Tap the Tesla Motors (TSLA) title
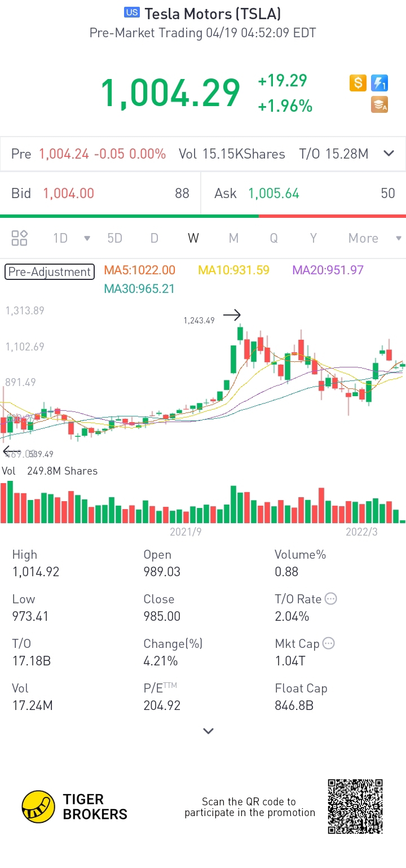The image size is (406, 868). pyautogui.click(x=213, y=14)
